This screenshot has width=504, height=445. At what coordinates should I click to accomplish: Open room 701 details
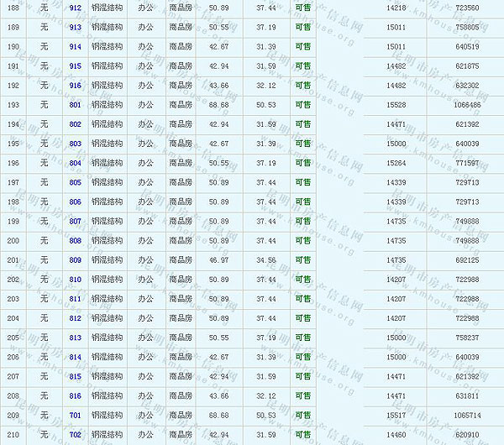pyautogui.click(x=76, y=416)
